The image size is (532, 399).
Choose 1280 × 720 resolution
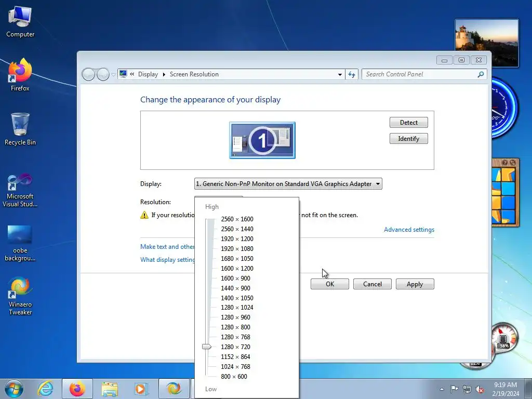(x=235, y=347)
